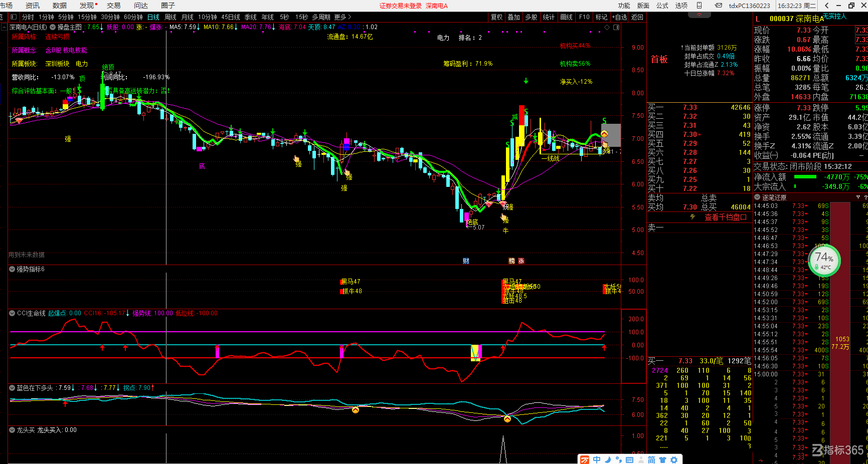Toggle 中 Chinese input mode
This screenshot has width=868, height=464.
(597, 459)
